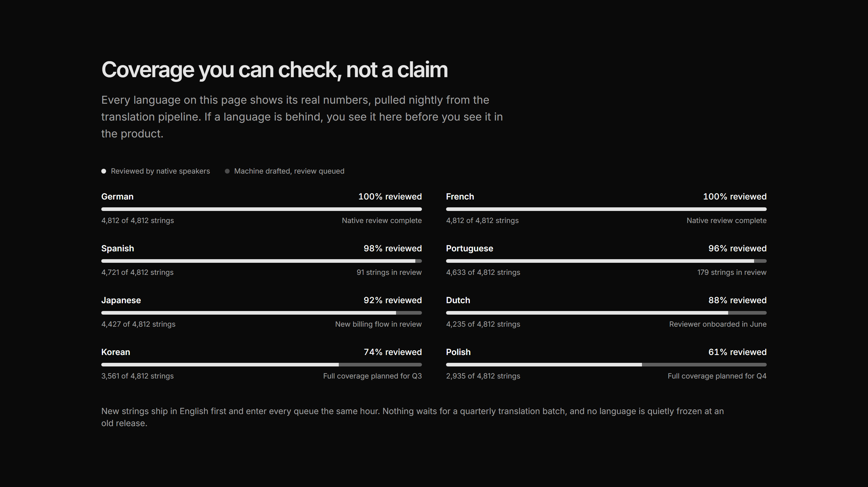The image size is (868, 487).
Task: Click the intro paragraph starting 'Every language on this page'
Action: (302, 117)
